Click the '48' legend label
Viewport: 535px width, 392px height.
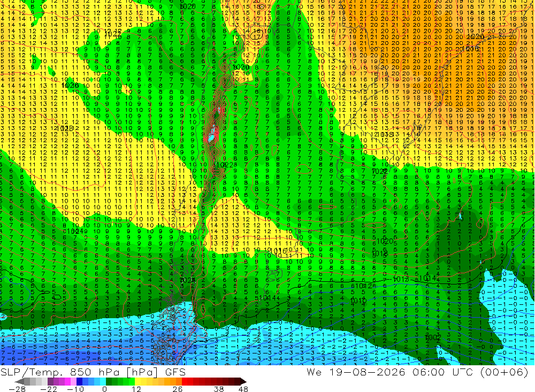pyautogui.click(x=243, y=389)
